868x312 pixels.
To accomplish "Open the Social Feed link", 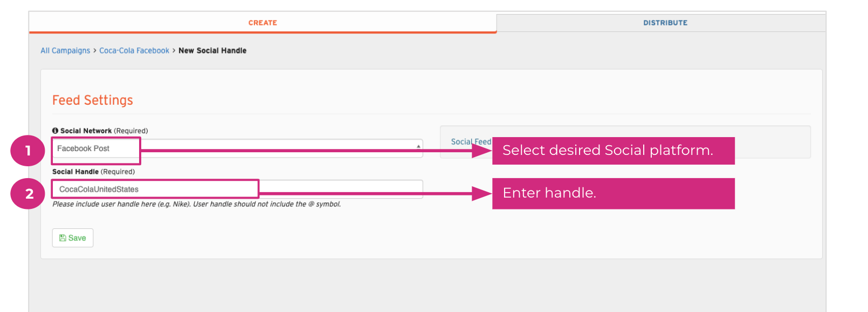I will click(471, 141).
